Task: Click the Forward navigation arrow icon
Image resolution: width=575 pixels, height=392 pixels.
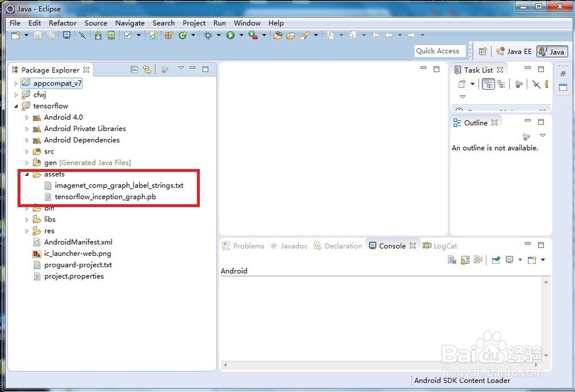Action: pyautogui.click(x=411, y=35)
